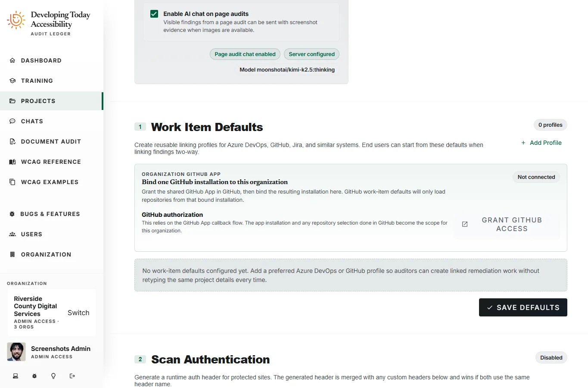Screen dimensions: 588x388
Task: Click the document icon beside Document Audit
Action: pyautogui.click(x=12, y=141)
